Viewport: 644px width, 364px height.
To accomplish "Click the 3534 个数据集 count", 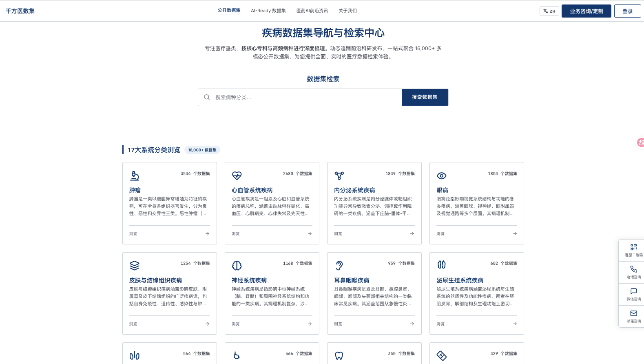I will pos(195,173).
